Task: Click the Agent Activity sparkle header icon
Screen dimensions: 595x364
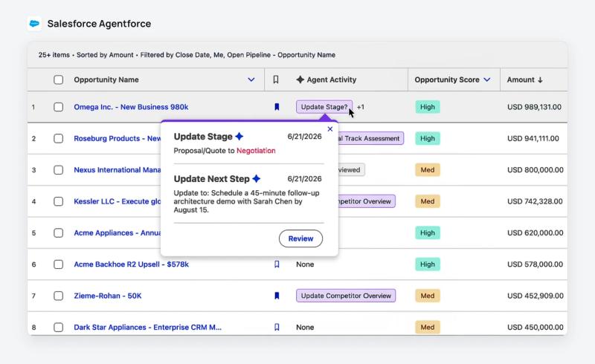Action: click(300, 79)
